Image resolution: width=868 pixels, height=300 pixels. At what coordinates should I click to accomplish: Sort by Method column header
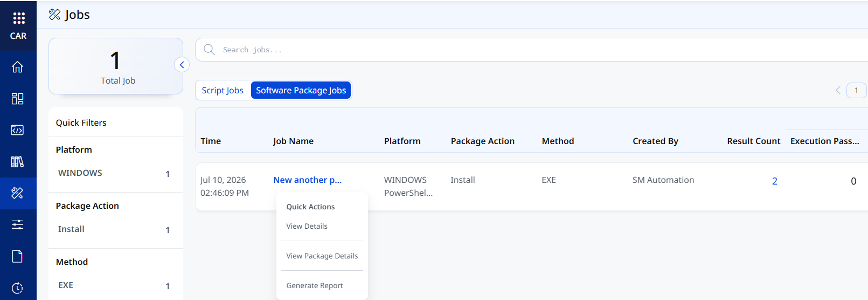click(x=558, y=141)
